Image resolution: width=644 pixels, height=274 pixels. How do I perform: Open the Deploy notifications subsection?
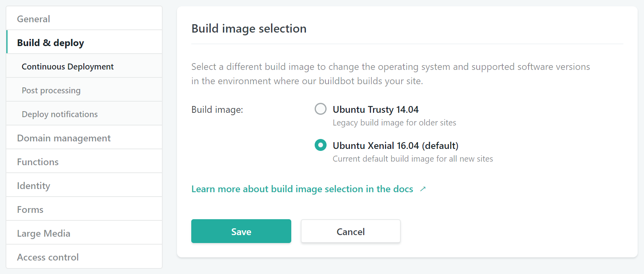(x=60, y=114)
